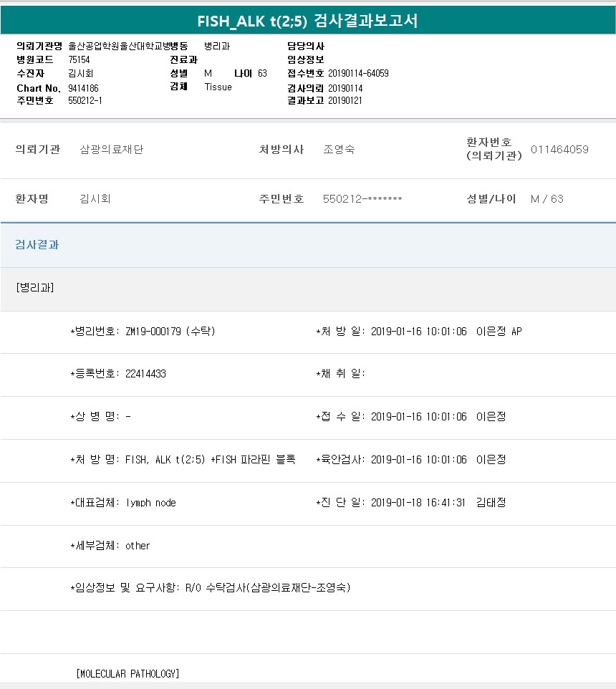Click the 결과보고 date 20190121
The height and width of the screenshot is (689, 616).
pyautogui.click(x=345, y=100)
